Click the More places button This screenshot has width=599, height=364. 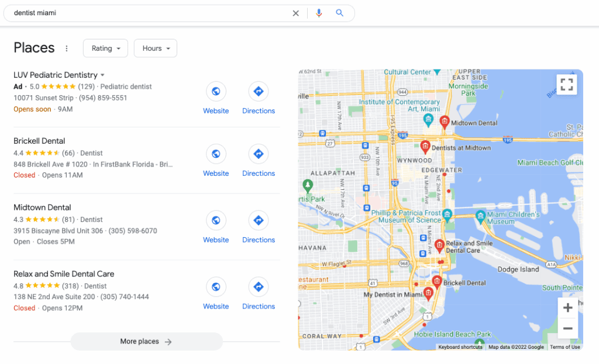147,341
